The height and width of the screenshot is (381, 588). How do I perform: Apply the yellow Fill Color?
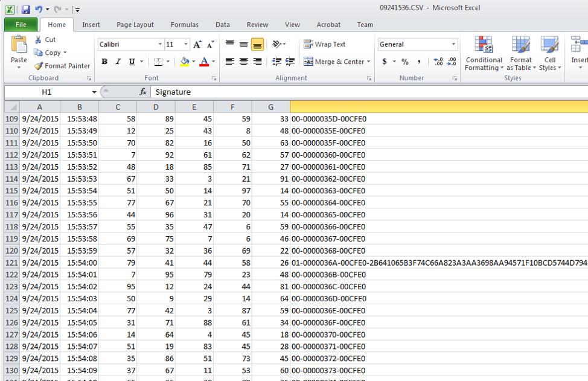tap(185, 62)
